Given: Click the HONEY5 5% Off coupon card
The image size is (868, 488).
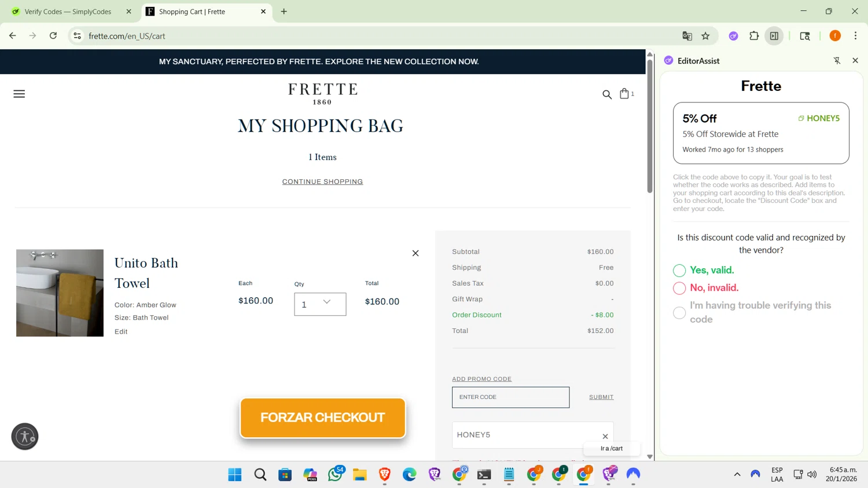Looking at the screenshot, I should (x=761, y=133).
